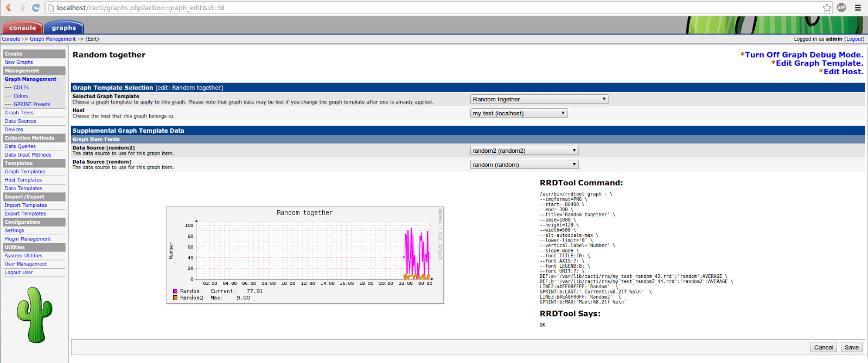Open the Adblock Plus extension icon
Viewport: 868px width, 363px height.
[841, 8]
